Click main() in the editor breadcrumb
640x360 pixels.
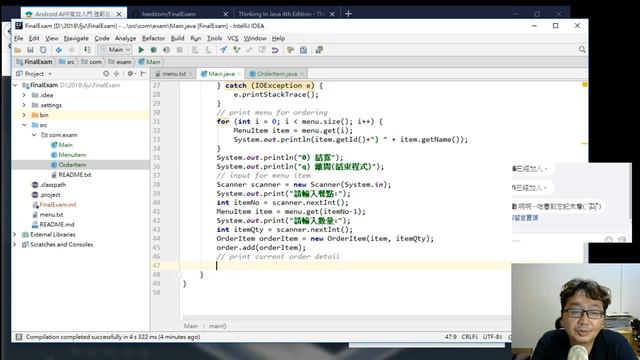click(218, 326)
